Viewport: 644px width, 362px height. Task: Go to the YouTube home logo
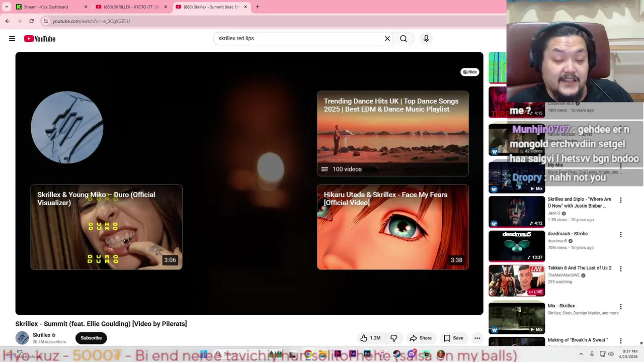coord(40,39)
